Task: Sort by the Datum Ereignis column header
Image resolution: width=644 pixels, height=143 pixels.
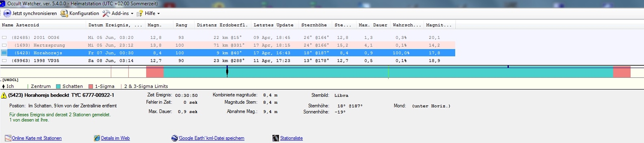Action: pos(115,25)
